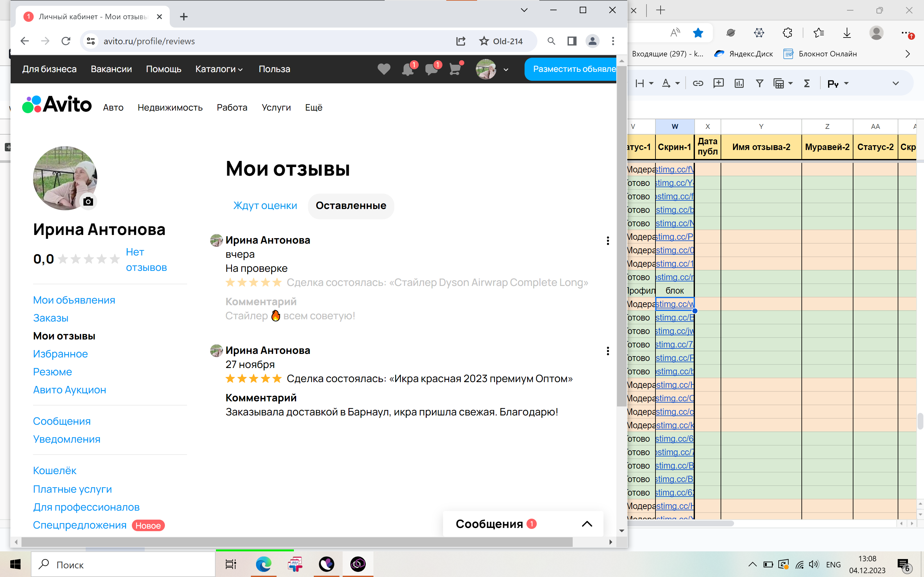924x577 pixels.
Task: Expand the Сообщения chat panel chevron
Action: [587, 524]
